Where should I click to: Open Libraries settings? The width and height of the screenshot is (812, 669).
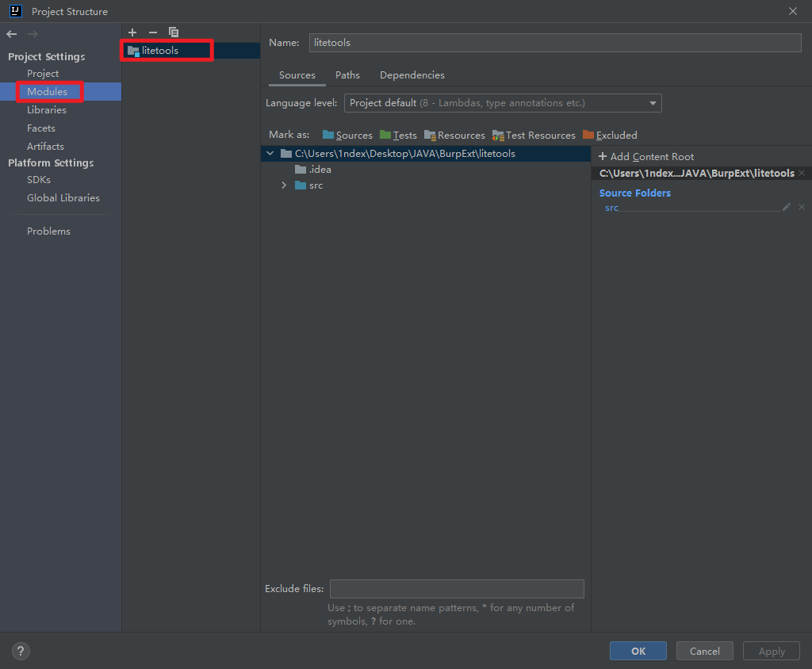click(47, 109)
